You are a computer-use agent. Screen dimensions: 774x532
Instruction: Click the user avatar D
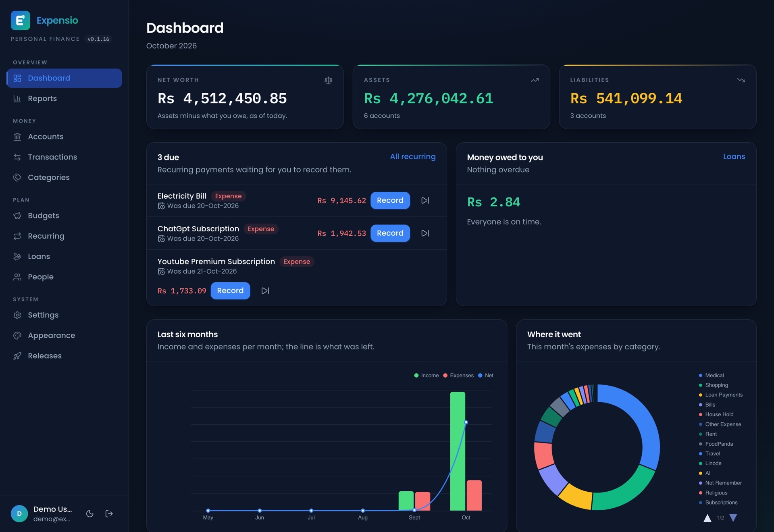coord(19,513)
